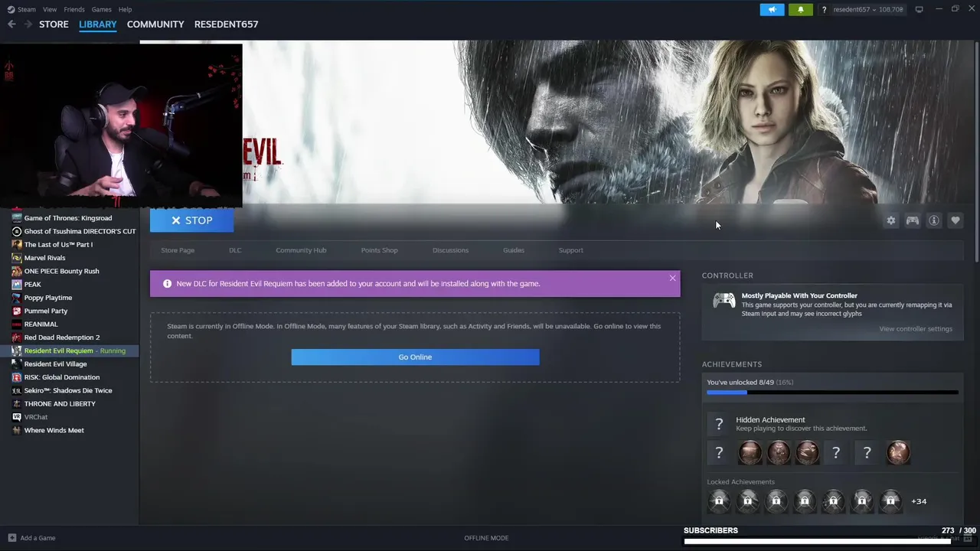Screen dimensions: 980x551
Task: Open Support link
Action: (571, 250)
